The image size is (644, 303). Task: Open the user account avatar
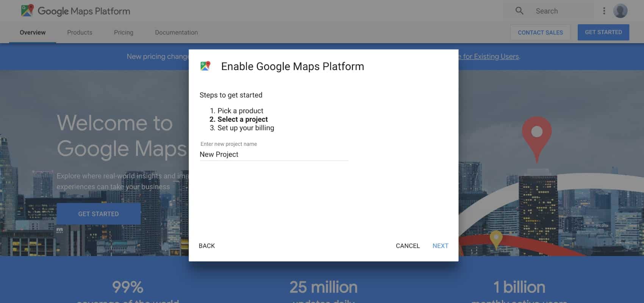[x=620, y=11]
